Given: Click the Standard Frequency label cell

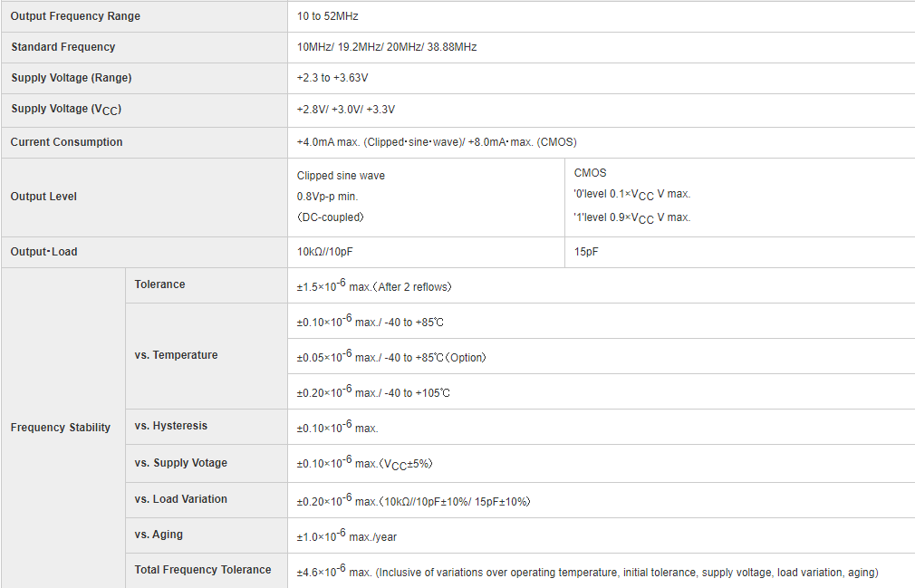Looking at the screenshot, I should tap(63, 47).
